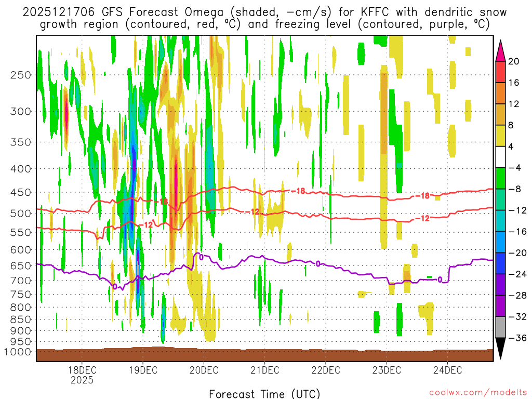Click the colorbar value label 16
This screenshot has height=399, width=532.
pos(514,83)
